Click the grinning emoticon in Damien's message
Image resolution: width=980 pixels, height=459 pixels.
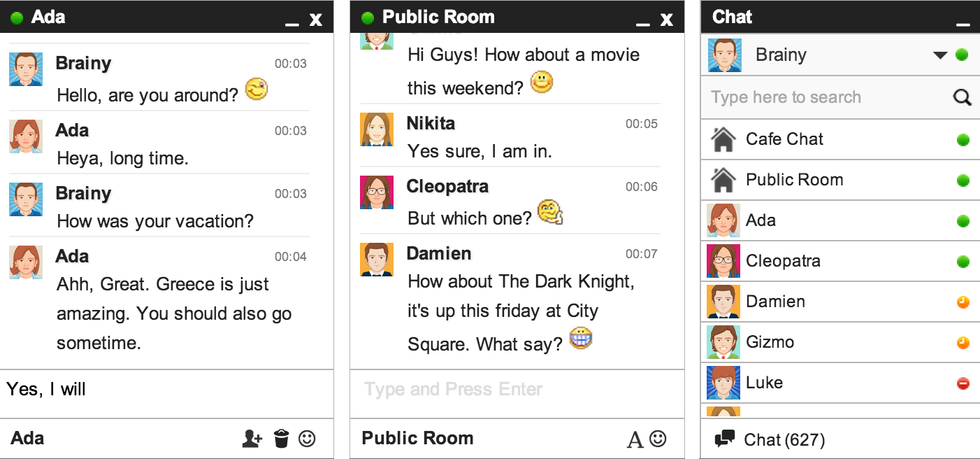(x=580, y=339)
